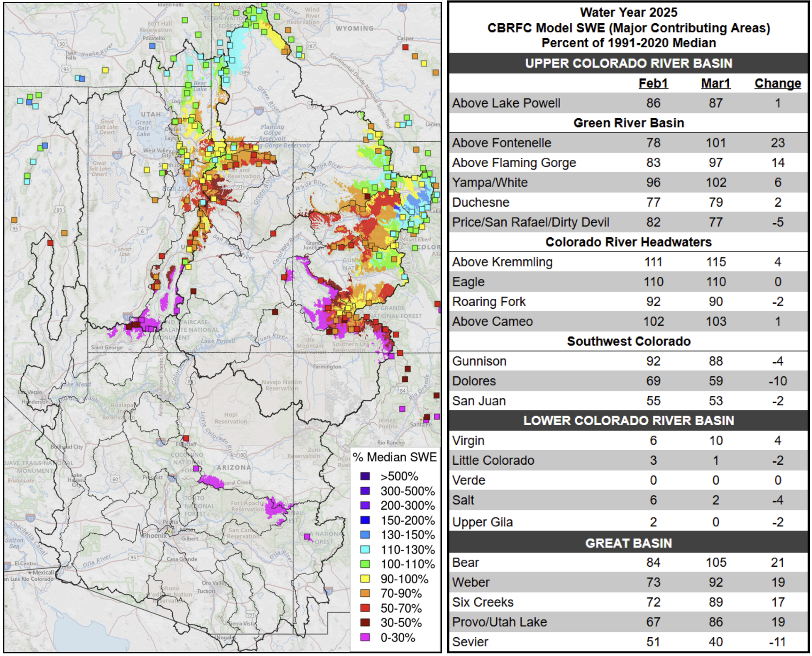812x656 pixels.
Task: Click the 90-100% yellow legend swatch
Action: tap(365, 578)
